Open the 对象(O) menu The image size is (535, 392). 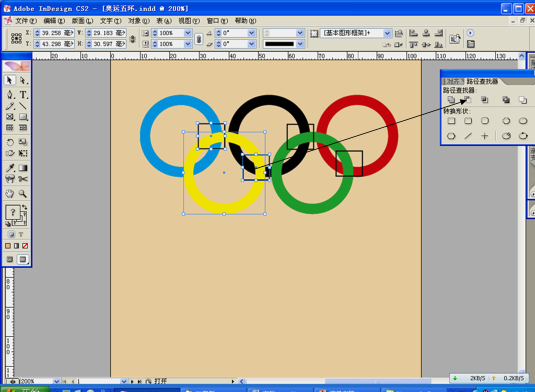click(138, 20)
